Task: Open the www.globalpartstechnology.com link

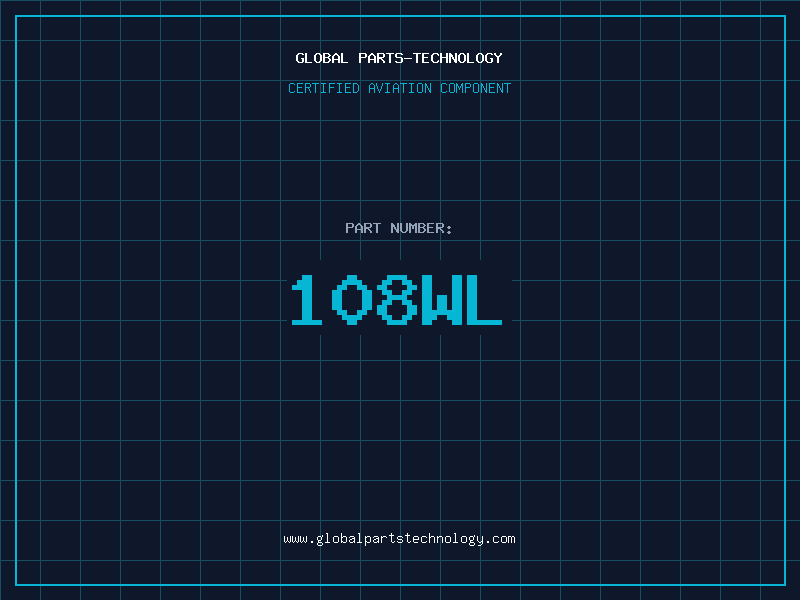Action: pyautogui.click(x=399, y=539)
